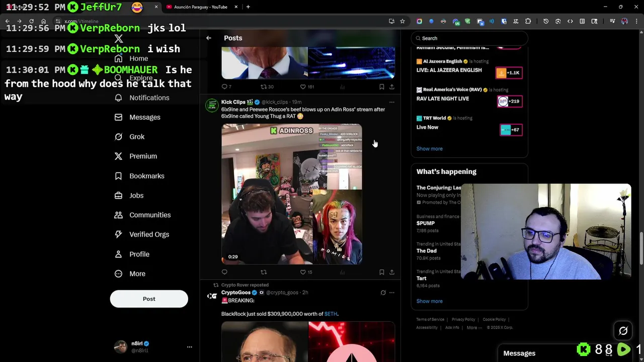Show more live broadcasts
The image size is (644, 362).
[430, 149]
